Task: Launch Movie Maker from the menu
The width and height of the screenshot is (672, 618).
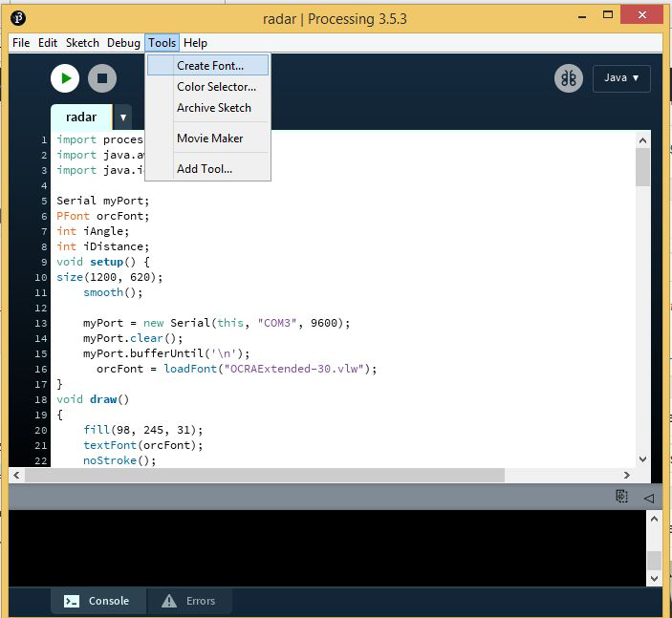Action: click(x=209, y=139)
